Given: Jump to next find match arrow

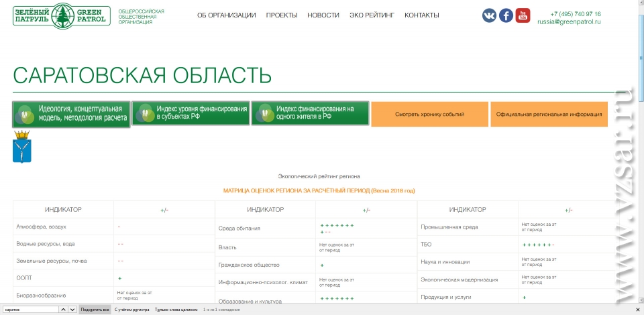Looking at the screenshot, I should click(72, 310).
